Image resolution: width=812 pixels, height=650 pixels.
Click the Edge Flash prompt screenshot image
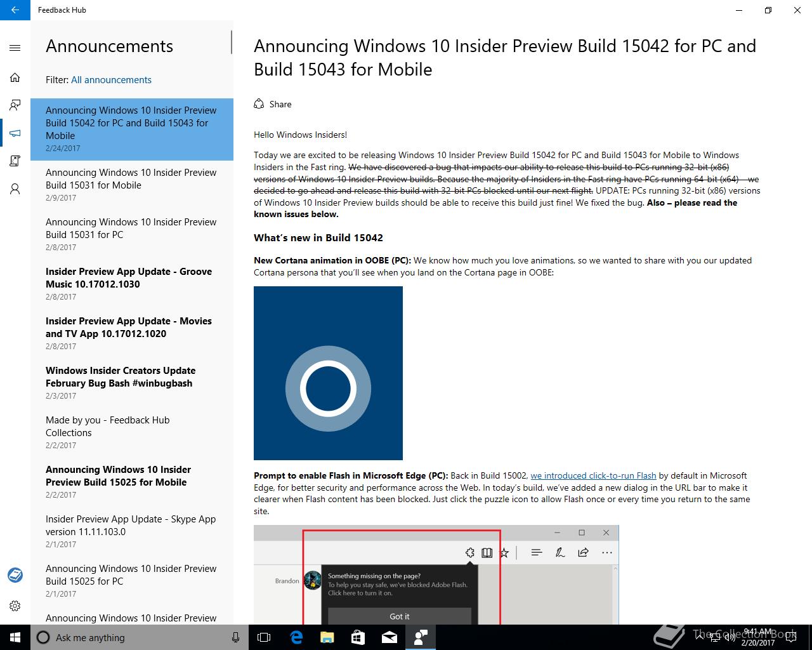[x=436, y=574]
